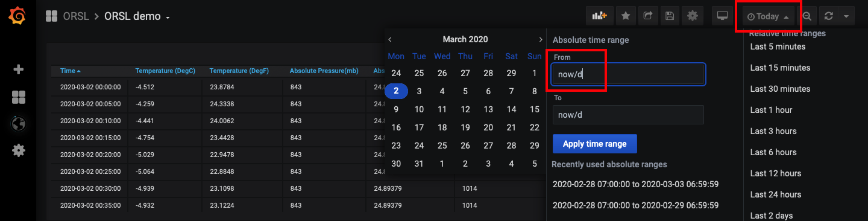This screenshot has width=868, height=221.
Task: Click the zoom out time range icon
Action: tap(807, 16)
